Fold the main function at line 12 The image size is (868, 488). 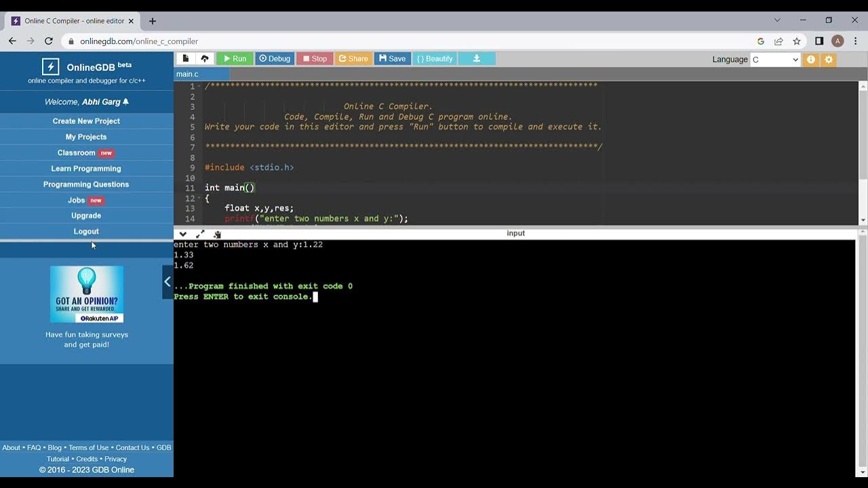coord(199,199)
